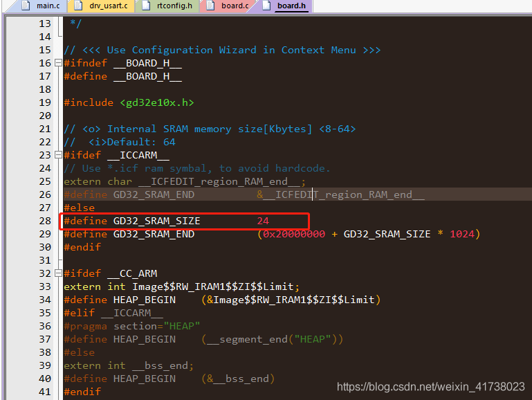The width and height of the screenshot is (532, 400).
Task: Click line number 28 in the gutter
Action: point(45,221)
